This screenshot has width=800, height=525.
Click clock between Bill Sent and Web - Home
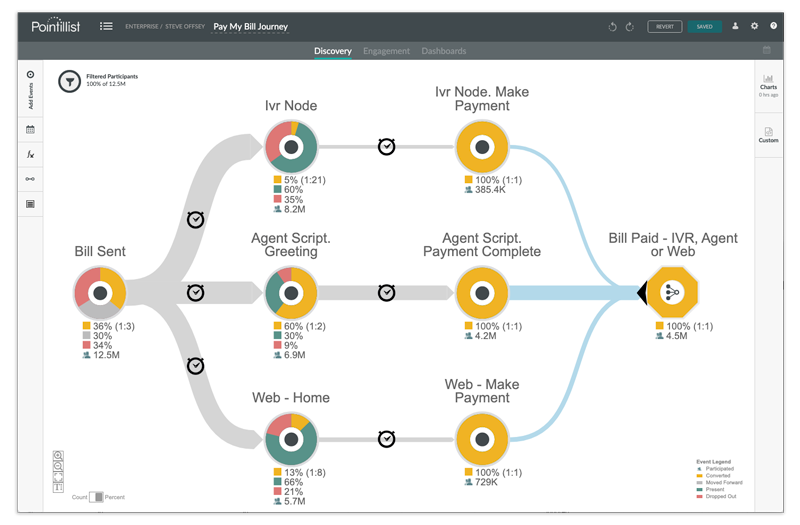tap(195, 365)
